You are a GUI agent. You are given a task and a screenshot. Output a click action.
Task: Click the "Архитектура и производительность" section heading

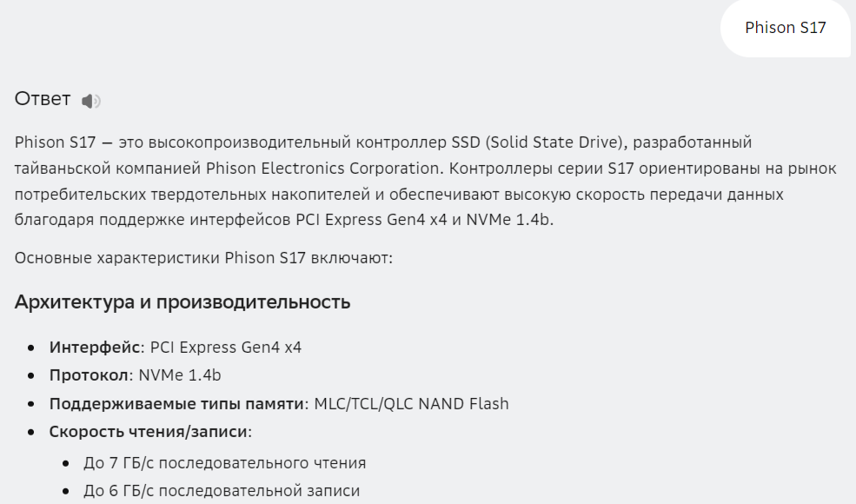182,302
